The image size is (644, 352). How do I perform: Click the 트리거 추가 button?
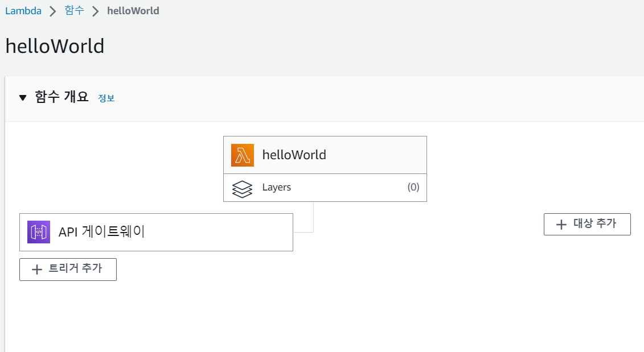coord(68,270)
